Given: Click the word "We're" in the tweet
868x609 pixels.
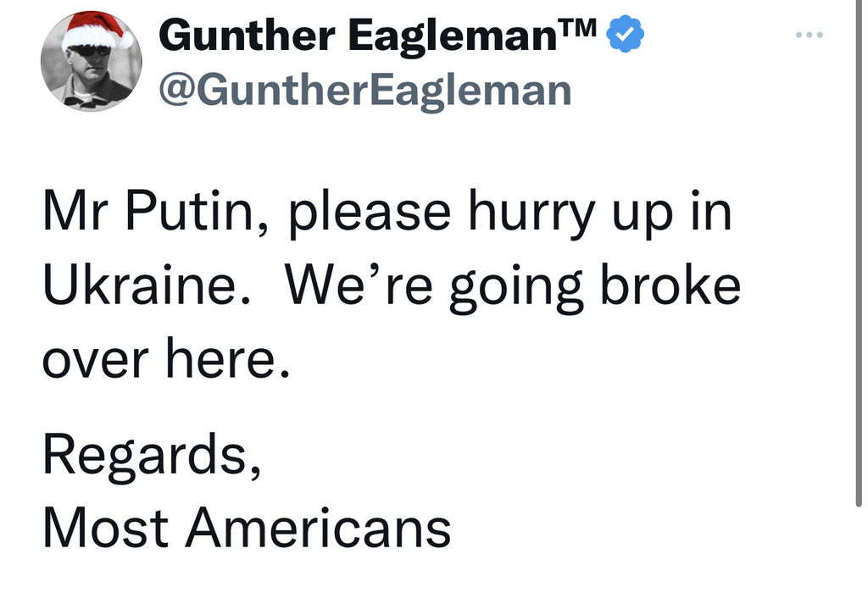Looking at the screenshot, I should 359,286.
